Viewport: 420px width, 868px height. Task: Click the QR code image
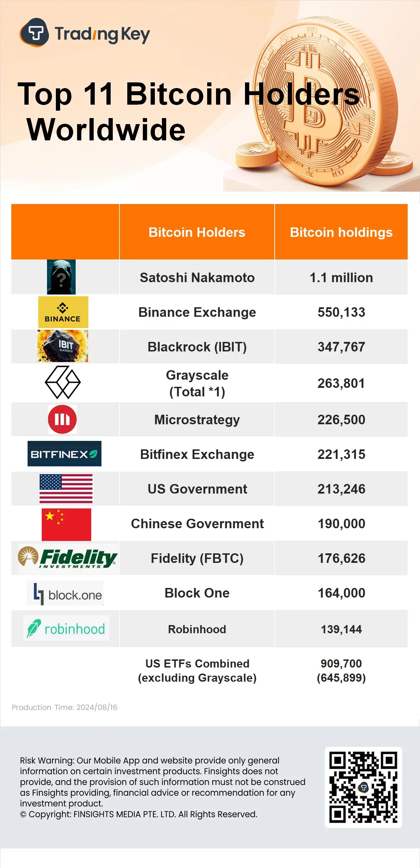click(x=363, y=787)
